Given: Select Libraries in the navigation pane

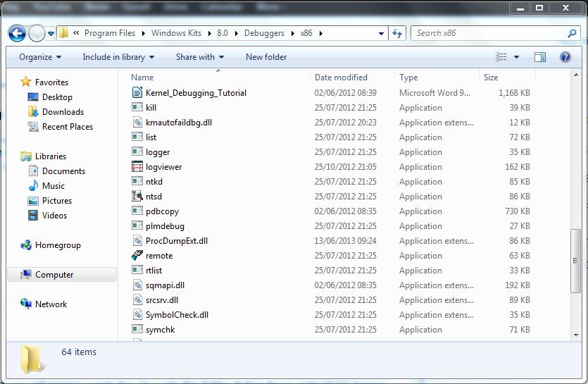Looking at the screenshot, I should tap(51, 156).
